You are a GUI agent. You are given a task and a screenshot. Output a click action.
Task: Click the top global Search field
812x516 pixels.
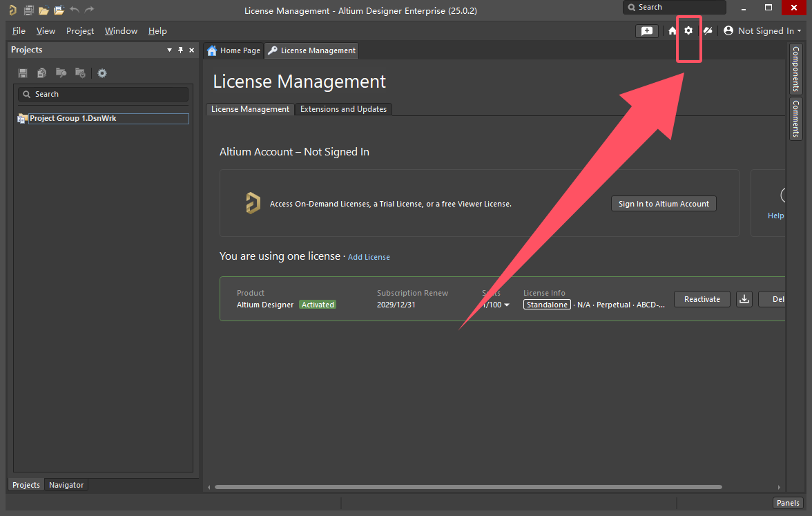click(674, 7)
